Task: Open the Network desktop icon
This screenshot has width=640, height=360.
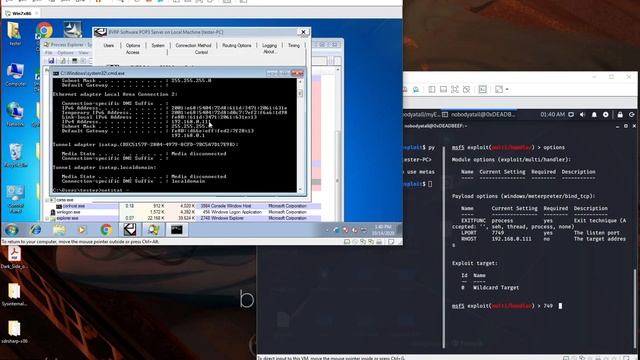Action: [x=15, y=114]
